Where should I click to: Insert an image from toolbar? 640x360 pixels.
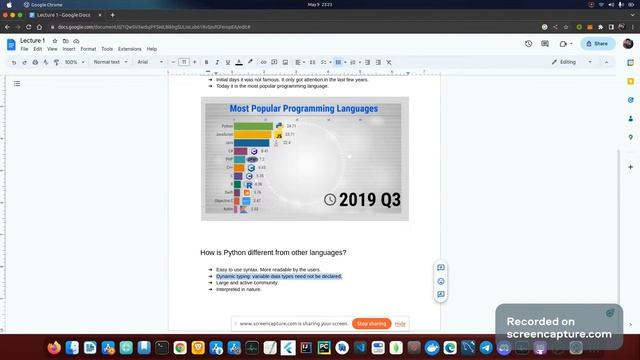point(285,62)
